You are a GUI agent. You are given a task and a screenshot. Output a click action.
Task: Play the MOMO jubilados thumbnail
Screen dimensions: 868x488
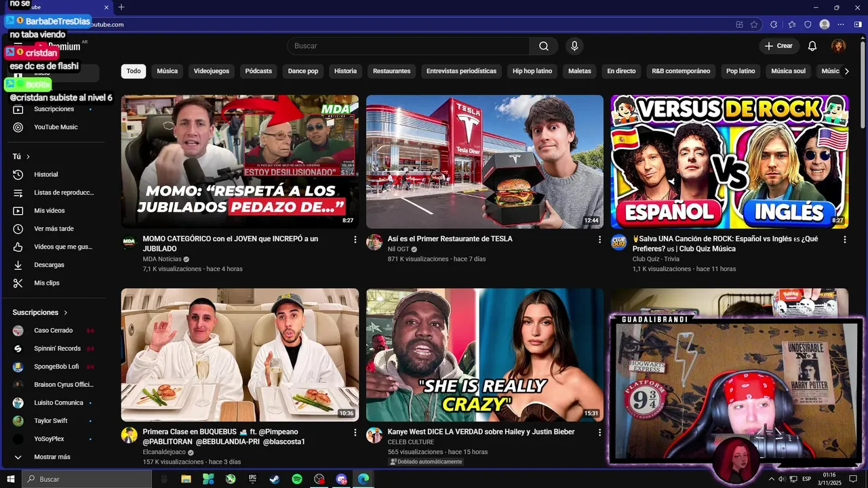pyautogui.click(x=240, y=162)
